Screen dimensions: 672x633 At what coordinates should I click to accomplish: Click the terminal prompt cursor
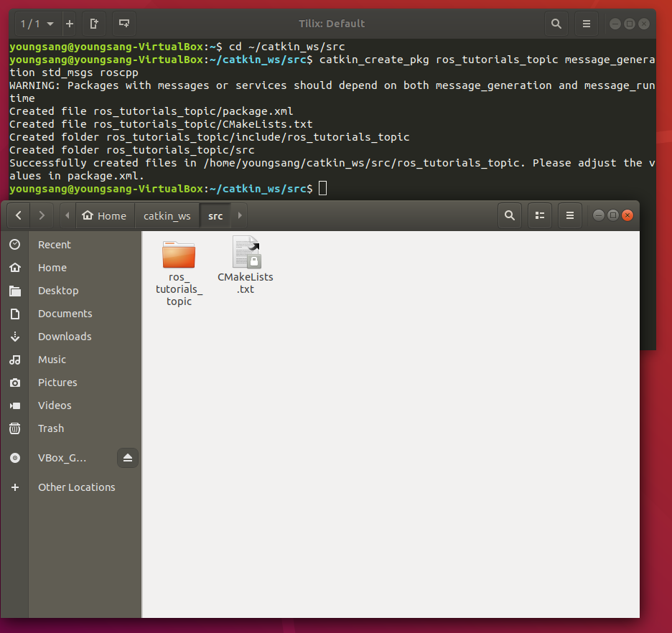[323, 189]
